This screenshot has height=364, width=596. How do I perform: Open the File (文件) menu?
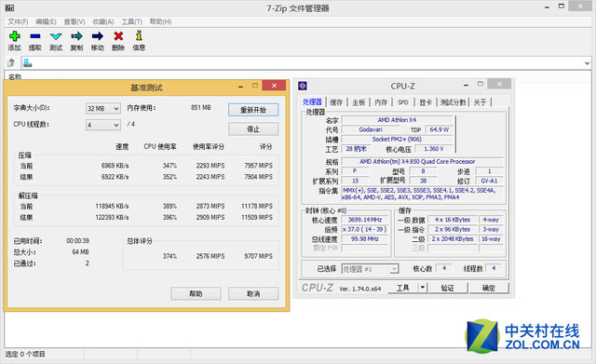click(x=18, y=21)
